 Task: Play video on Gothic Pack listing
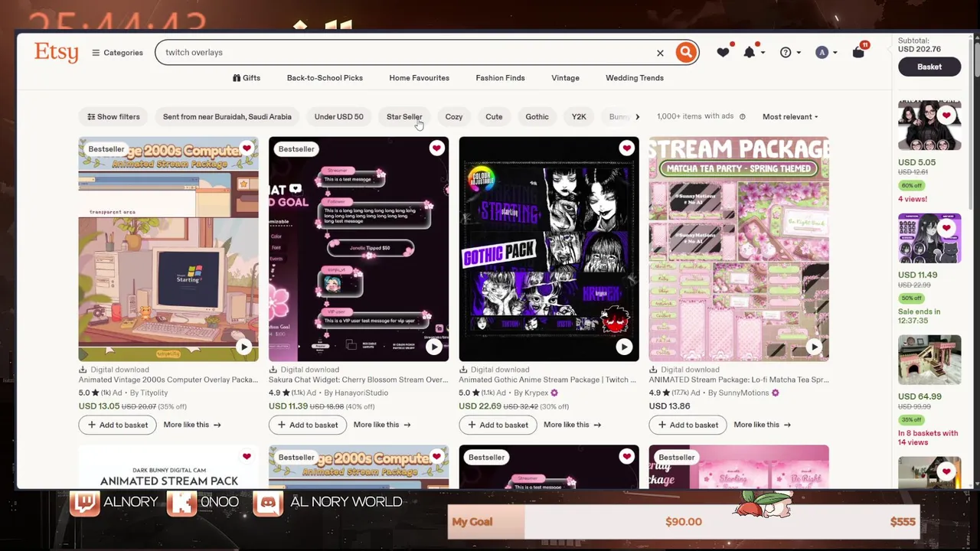click(x=624, y=347)
